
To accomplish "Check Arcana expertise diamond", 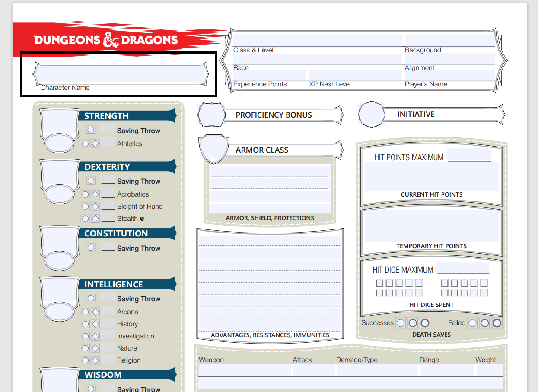I will (x=96, y=312).
